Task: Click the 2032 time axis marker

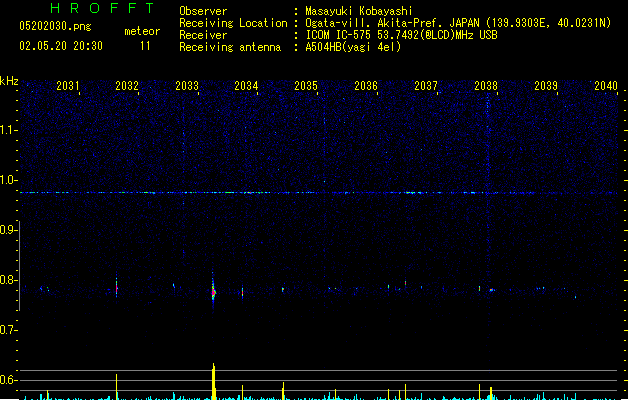Action: pyautogui.click(x=127, y=86)
